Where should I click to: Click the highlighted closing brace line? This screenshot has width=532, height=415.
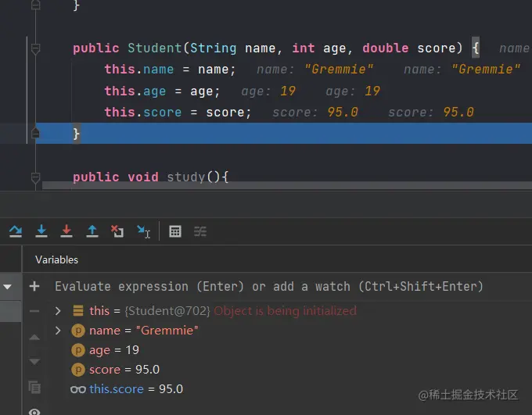pyautogui.click(x=284, y=134)
